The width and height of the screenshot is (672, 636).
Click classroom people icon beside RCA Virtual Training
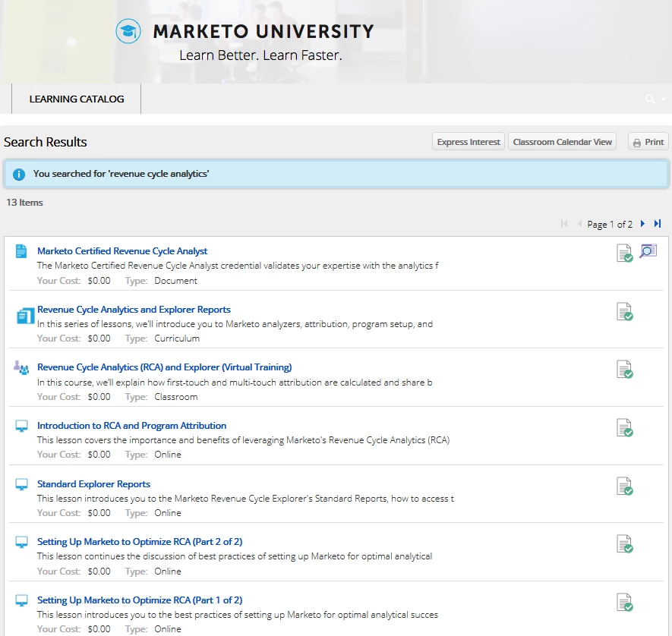point(21,367)
